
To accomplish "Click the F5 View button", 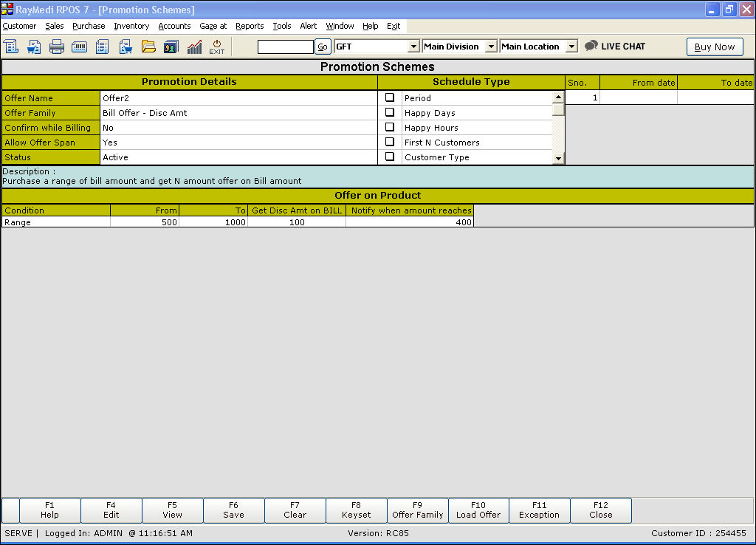I will click(172, 510).
